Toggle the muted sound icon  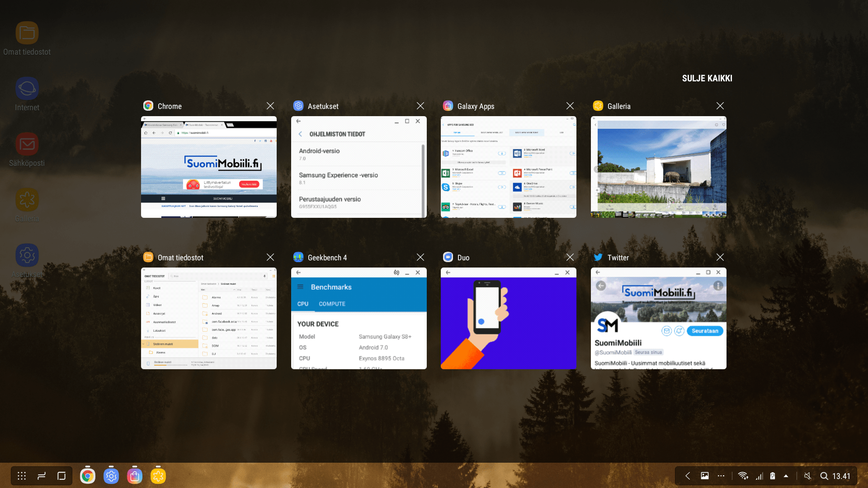807,476
